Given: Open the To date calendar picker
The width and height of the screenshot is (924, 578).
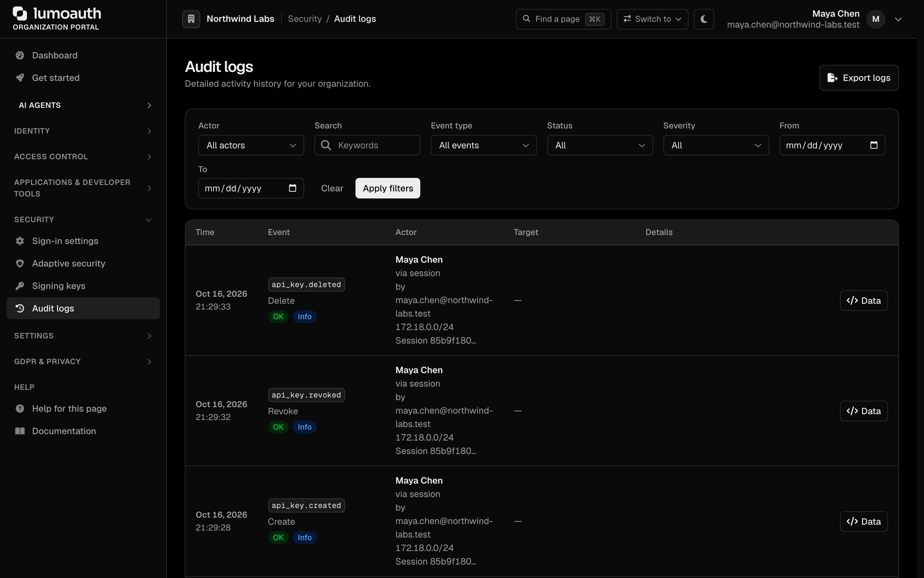Looking at the screenshot, I should coord(293,188).
